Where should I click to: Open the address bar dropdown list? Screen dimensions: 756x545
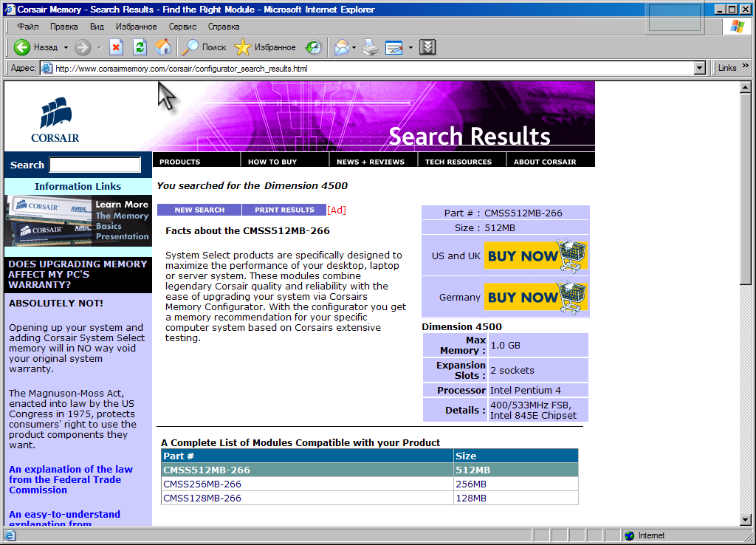coord(700,68)
